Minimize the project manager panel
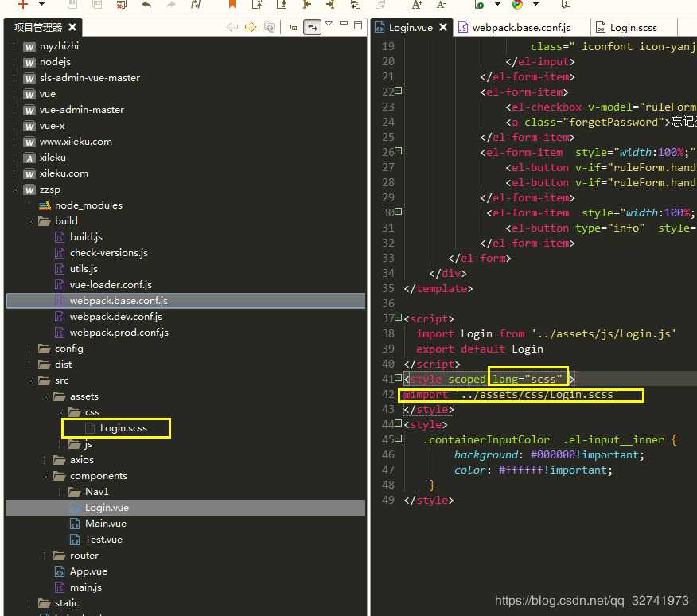The image size is (697, 616). (344, 23)
